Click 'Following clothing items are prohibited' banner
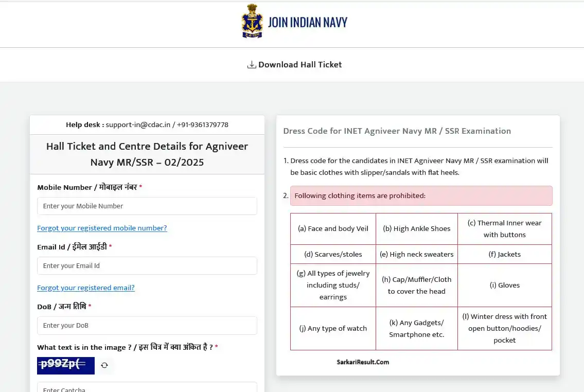Viewport: 584px width, 392px height. (x=421, y=196)
